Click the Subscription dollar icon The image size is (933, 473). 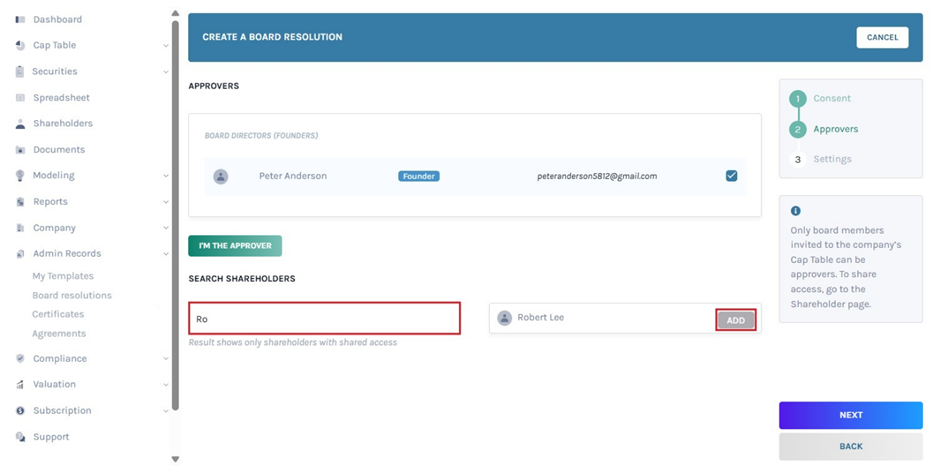pos(20,411)
